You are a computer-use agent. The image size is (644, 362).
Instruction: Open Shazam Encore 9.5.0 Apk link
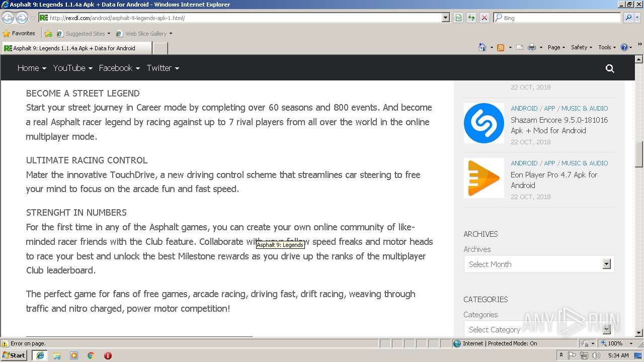[x=559, y=125]
